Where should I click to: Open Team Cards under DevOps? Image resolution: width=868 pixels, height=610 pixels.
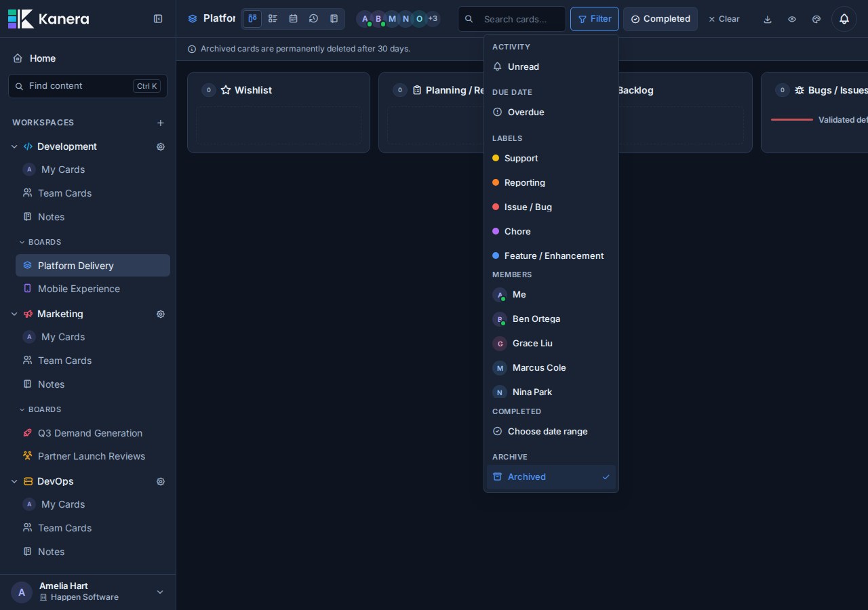pyautogui.click(x=93, y=528)
